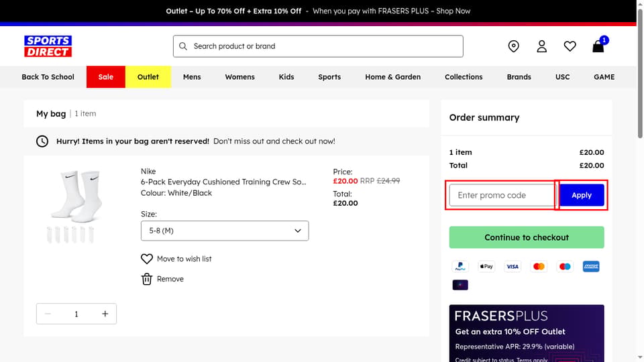Decrease quantity with minus button

[x=48, y=314]
